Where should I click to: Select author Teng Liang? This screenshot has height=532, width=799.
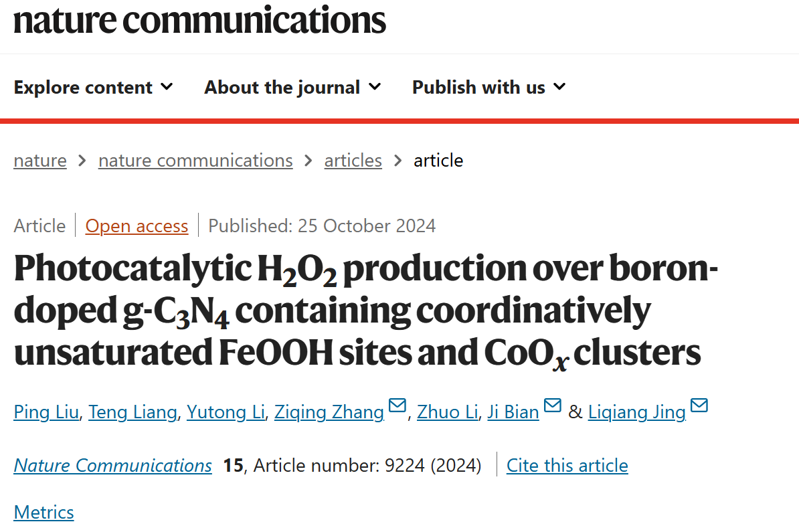click(132, 412)
